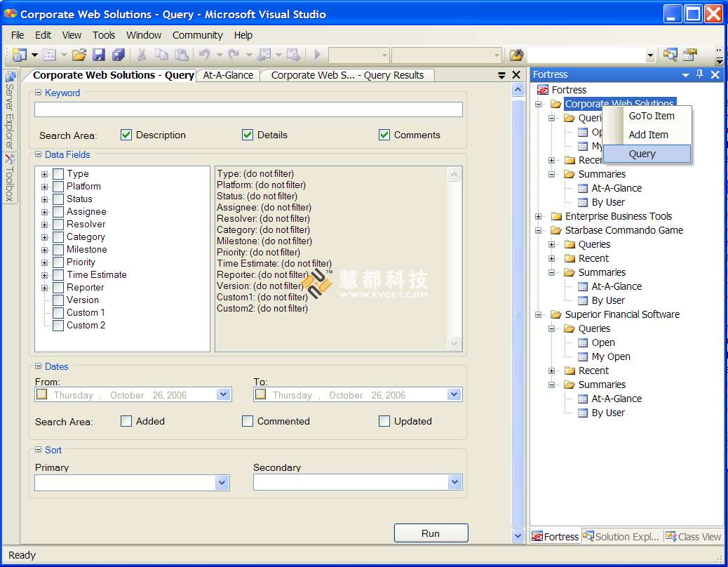Collapse the Dates section
The height and width of the screenshot is (567, 728).
[38, 366]
